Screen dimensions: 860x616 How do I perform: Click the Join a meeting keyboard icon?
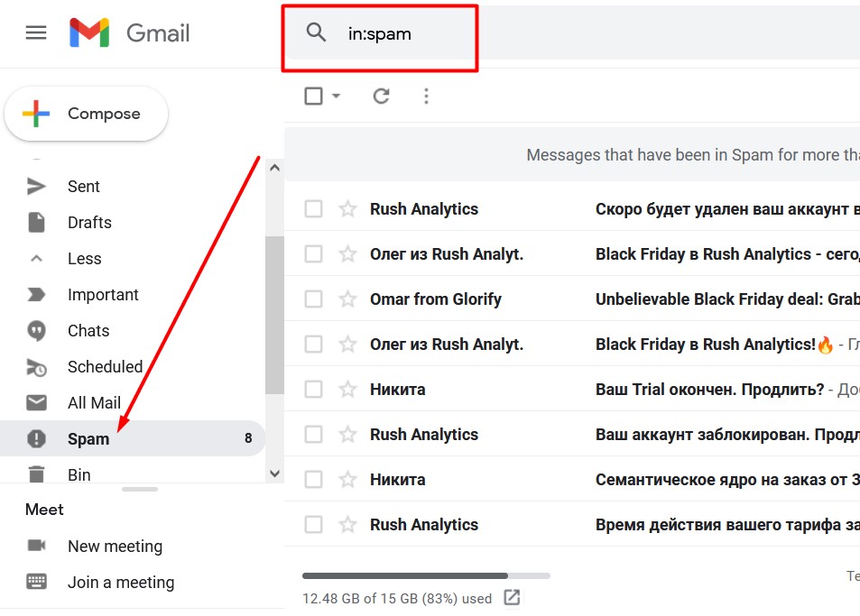coord(36,582)
